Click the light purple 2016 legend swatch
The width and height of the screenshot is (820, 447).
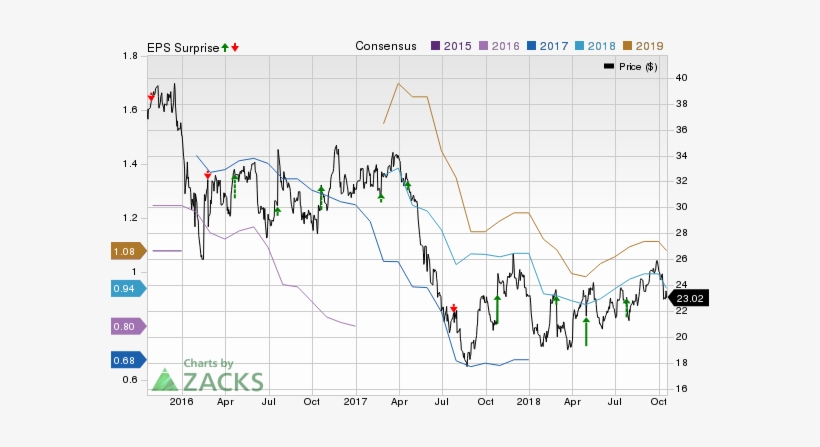(483, 46)
